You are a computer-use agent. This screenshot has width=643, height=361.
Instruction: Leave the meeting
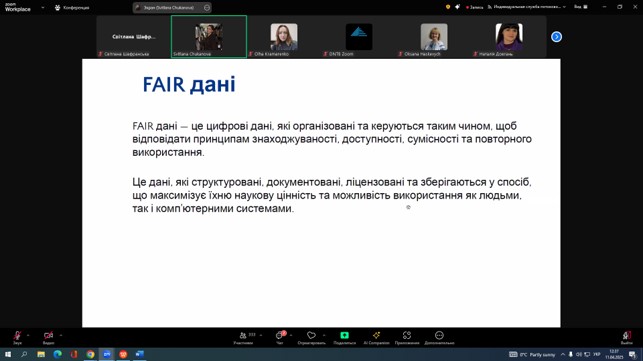pos(627,337)
